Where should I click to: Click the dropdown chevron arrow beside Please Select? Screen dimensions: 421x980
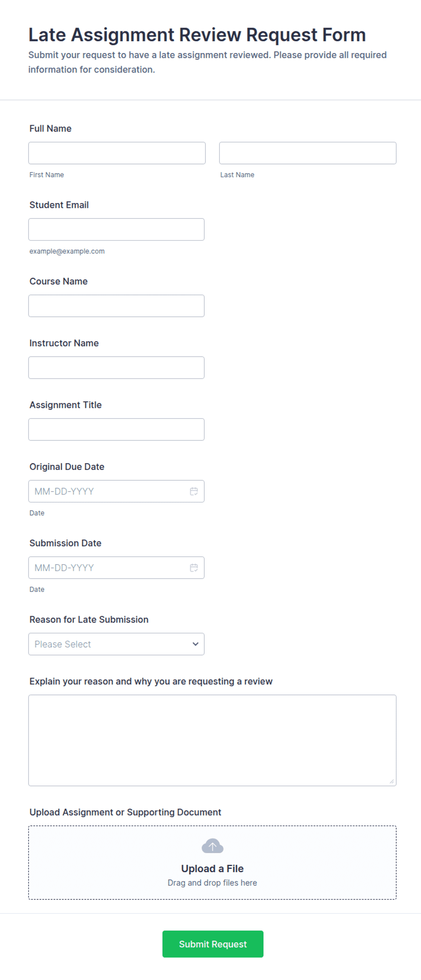point(196,644)
